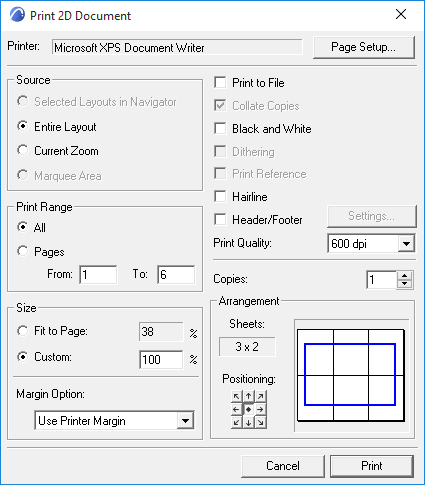Click the Dithering checkbox

click(x=220, y=151)
